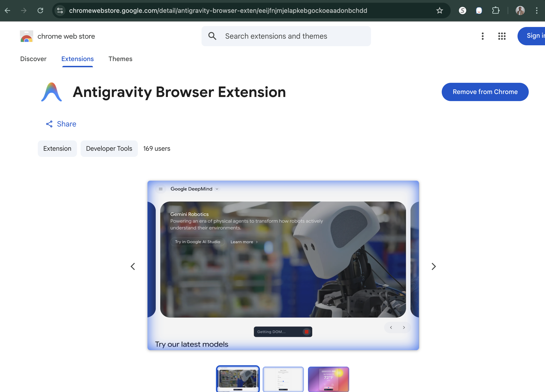Open the browser extensions puzzle icon
The height and width of the screenshot is (392, 545).
[496, 10]
